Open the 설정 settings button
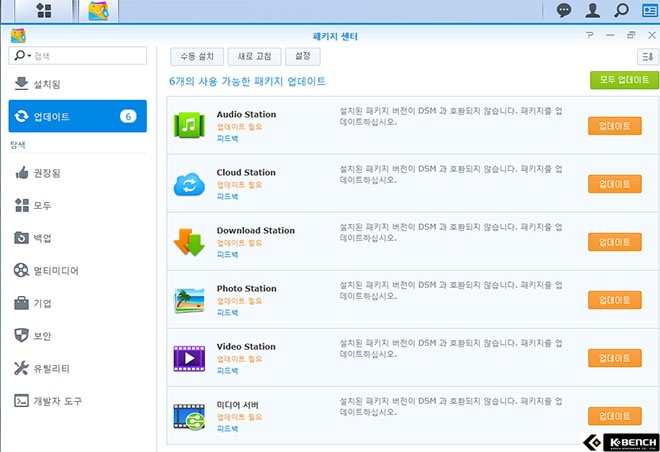Viewport: 660px width, 452px height. coord(303,56)
